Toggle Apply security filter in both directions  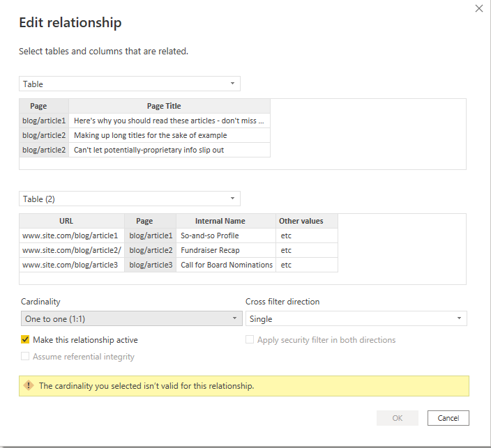tap(250, 340)
